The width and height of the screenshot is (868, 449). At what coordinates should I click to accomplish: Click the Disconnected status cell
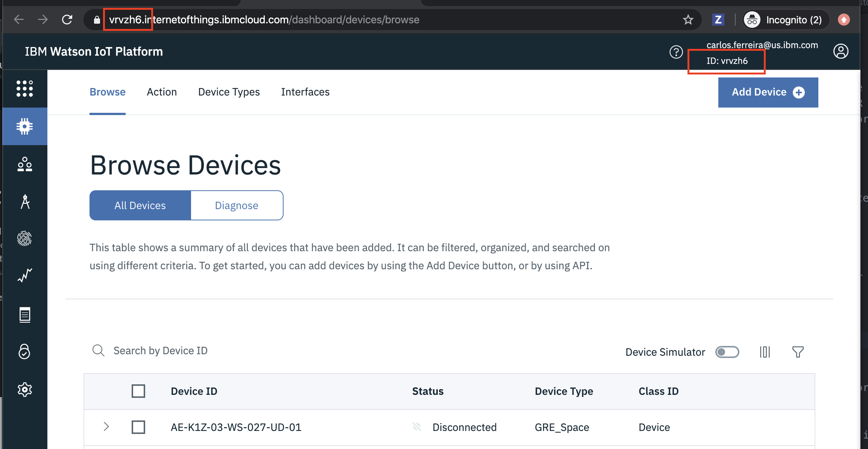click(x=464, y=427)
